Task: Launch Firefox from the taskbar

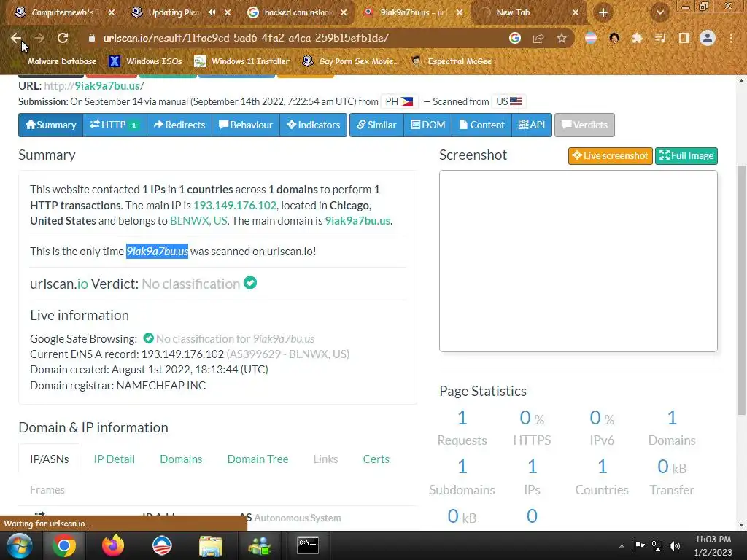Action: [x=113, y=545]
